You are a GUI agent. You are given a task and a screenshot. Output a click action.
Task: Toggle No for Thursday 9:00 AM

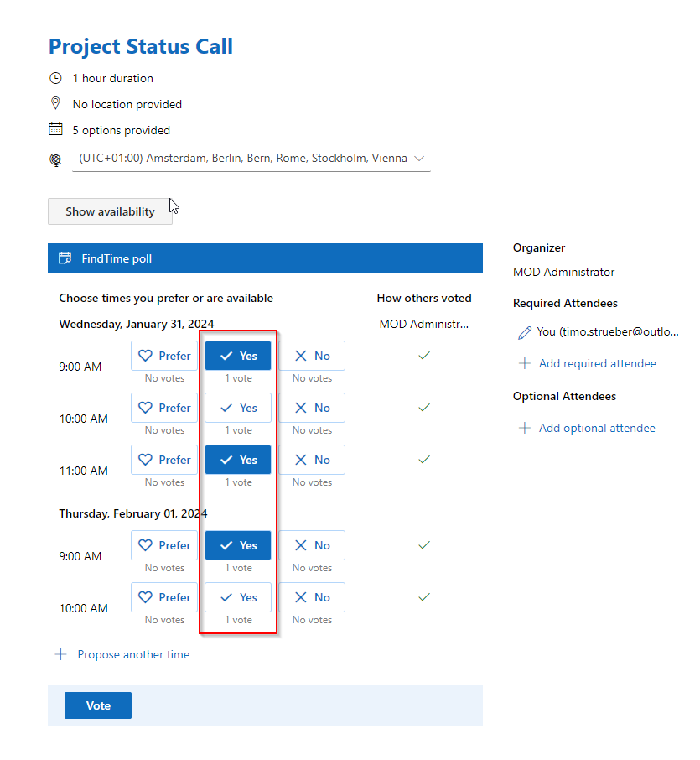tap(312, 545)
